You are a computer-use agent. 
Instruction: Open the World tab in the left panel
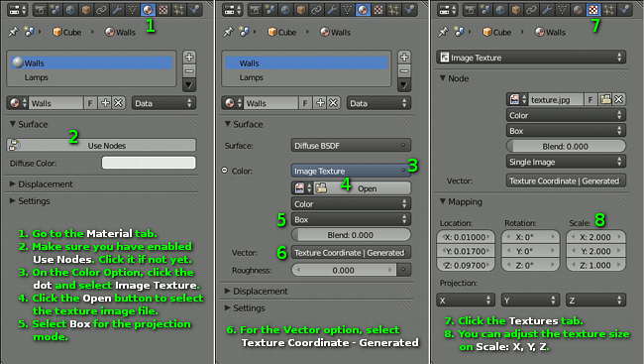coord(70,10)
